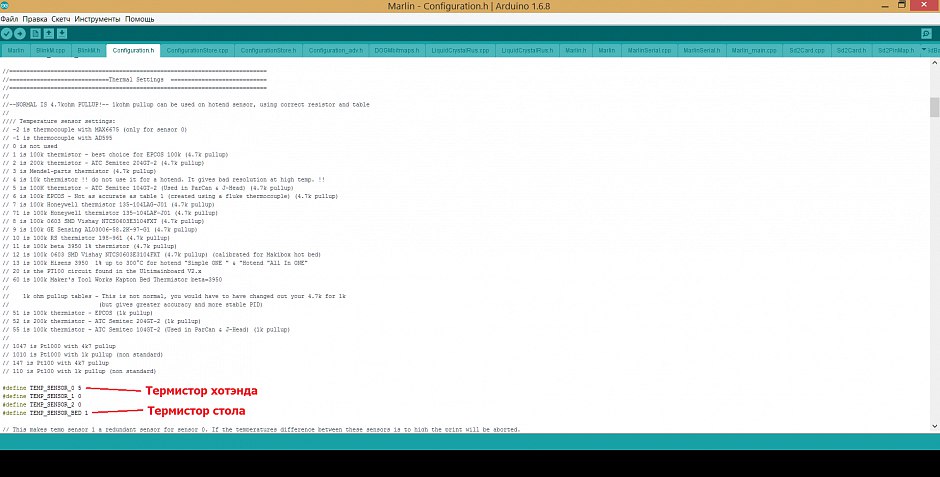Click the editor scrollbar up arrow
940x477 pixels.
(x=935, y=65)
